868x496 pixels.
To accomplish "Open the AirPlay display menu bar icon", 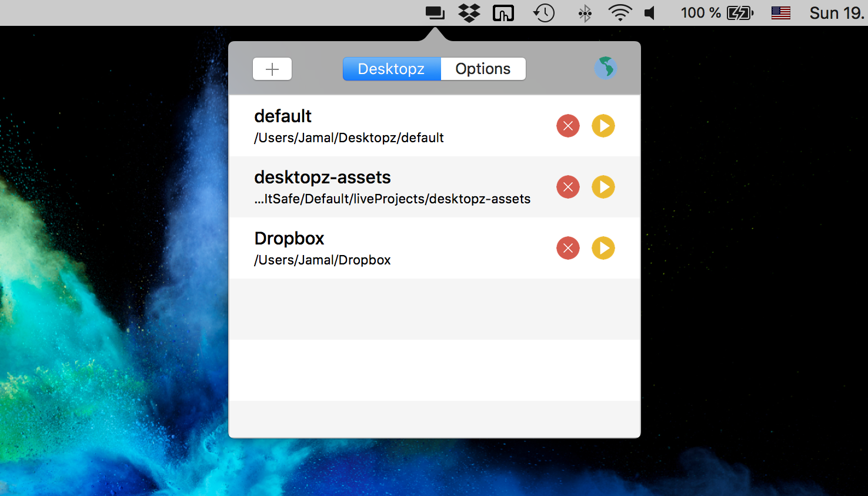I will 503,13.
